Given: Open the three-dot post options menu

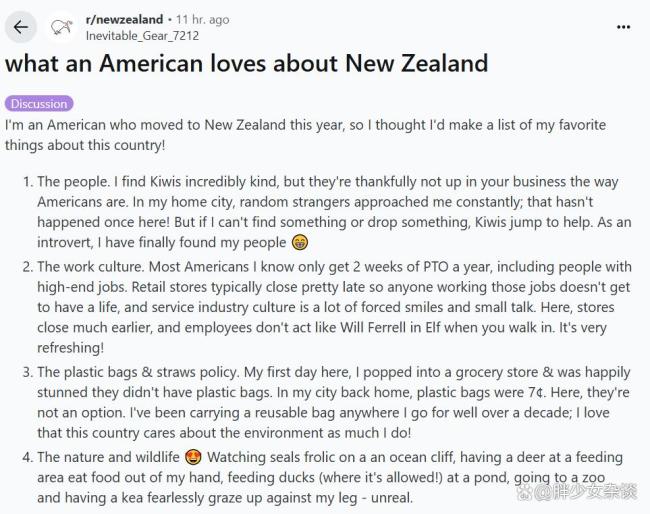Looking at the screenshot, I should pyautogui.click(x=623, y=27).
